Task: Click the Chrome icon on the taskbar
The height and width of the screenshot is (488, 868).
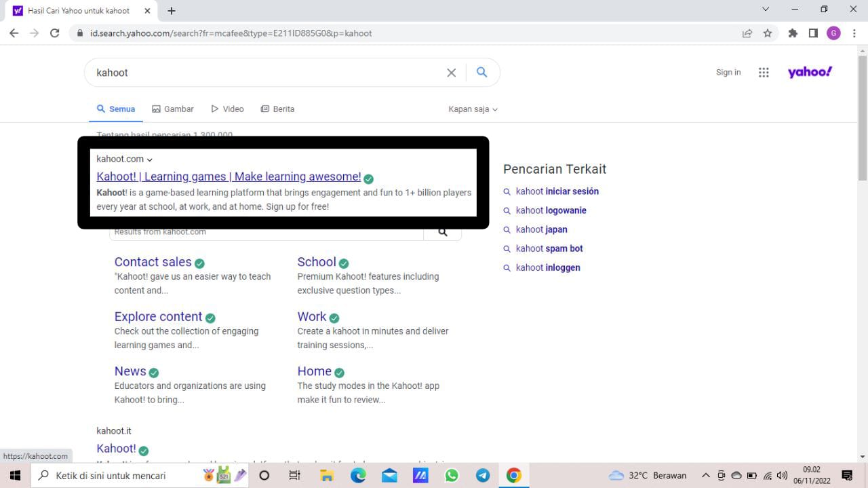Action: point(514,475)
